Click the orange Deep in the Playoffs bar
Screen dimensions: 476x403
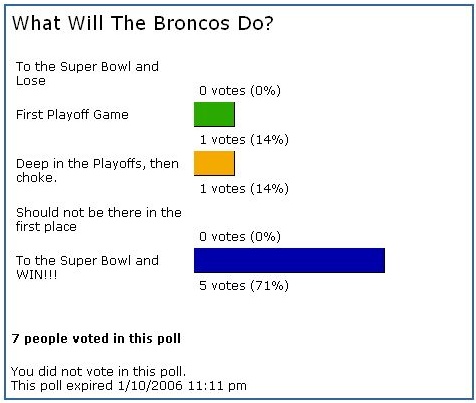click(x=214, y=163)
